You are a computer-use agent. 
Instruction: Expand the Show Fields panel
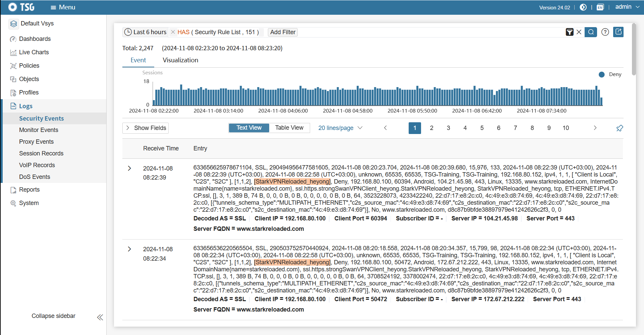tap(145, 128)
